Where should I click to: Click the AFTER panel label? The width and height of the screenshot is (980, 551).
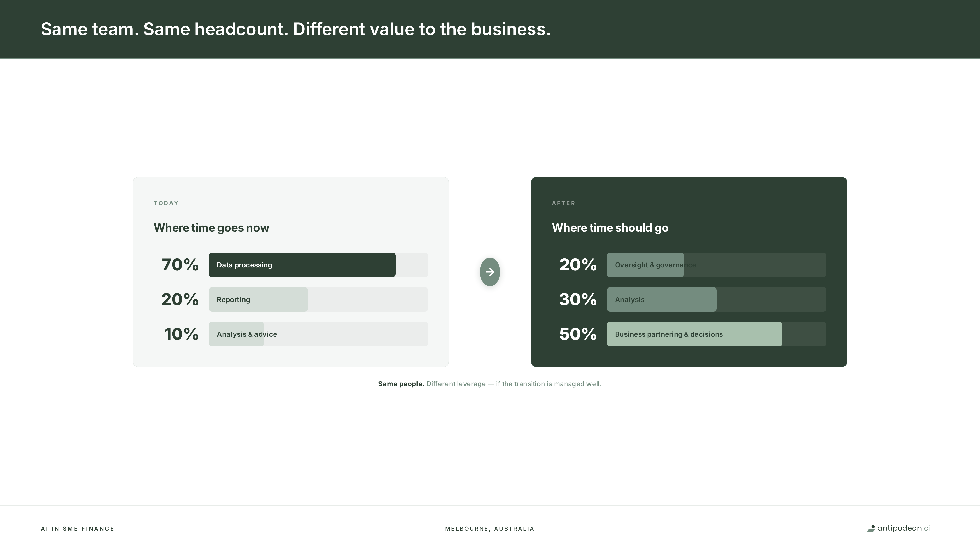[564, 203]
